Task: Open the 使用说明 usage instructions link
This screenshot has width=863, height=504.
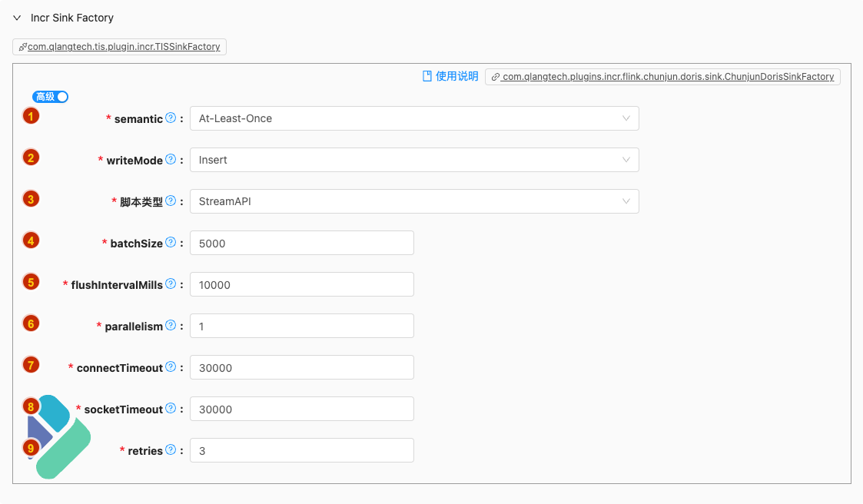Action: coord(450,77)
